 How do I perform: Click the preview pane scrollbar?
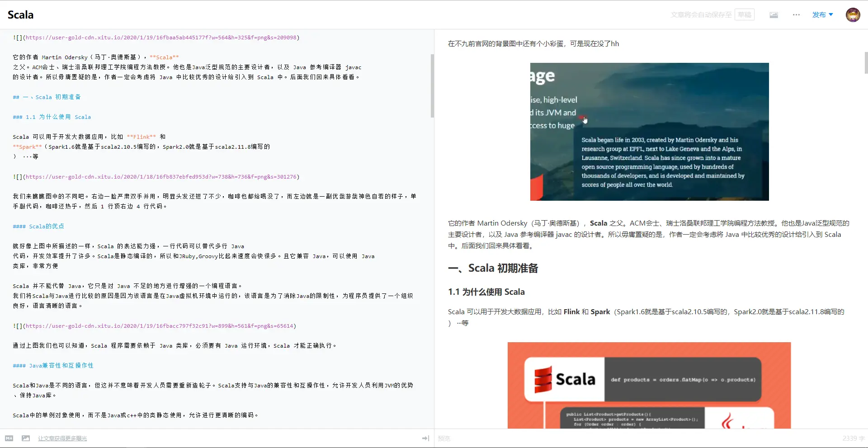pos(866,63)
